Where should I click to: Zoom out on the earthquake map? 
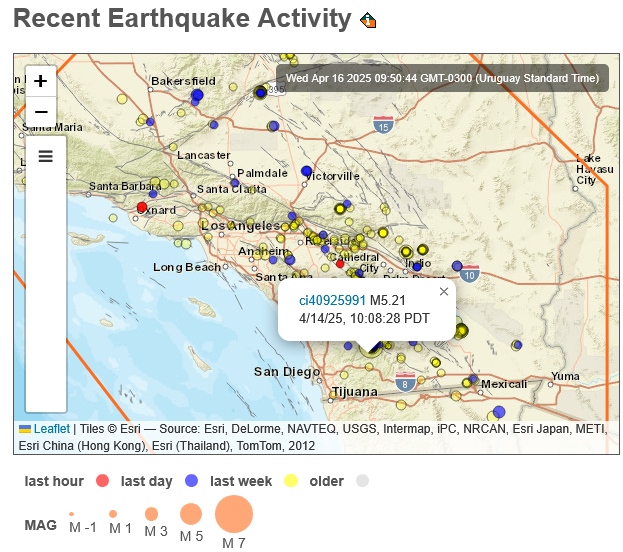[x=41, y=112]
